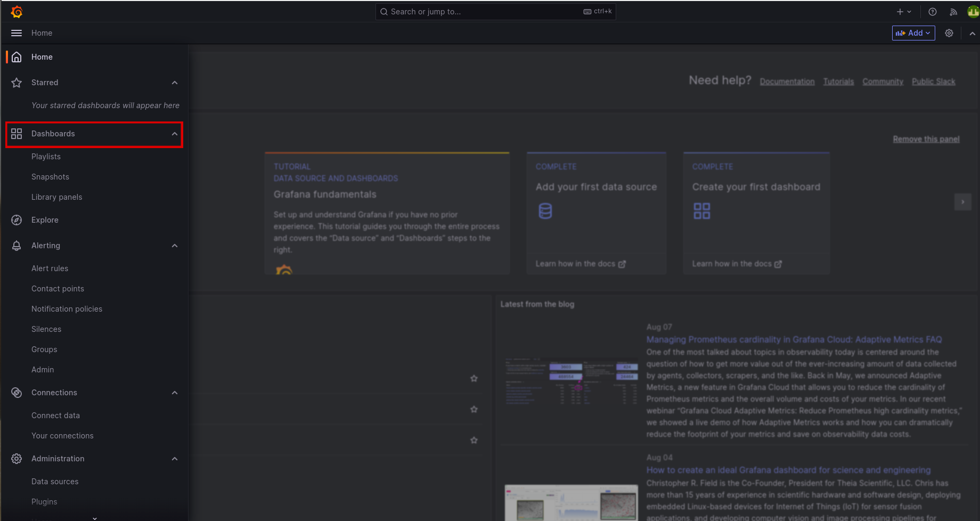Image resolution: width=980 pixels, height=521 pixels.
Task: Go to Data sources in sidebar
Action: tap(55, 482)
